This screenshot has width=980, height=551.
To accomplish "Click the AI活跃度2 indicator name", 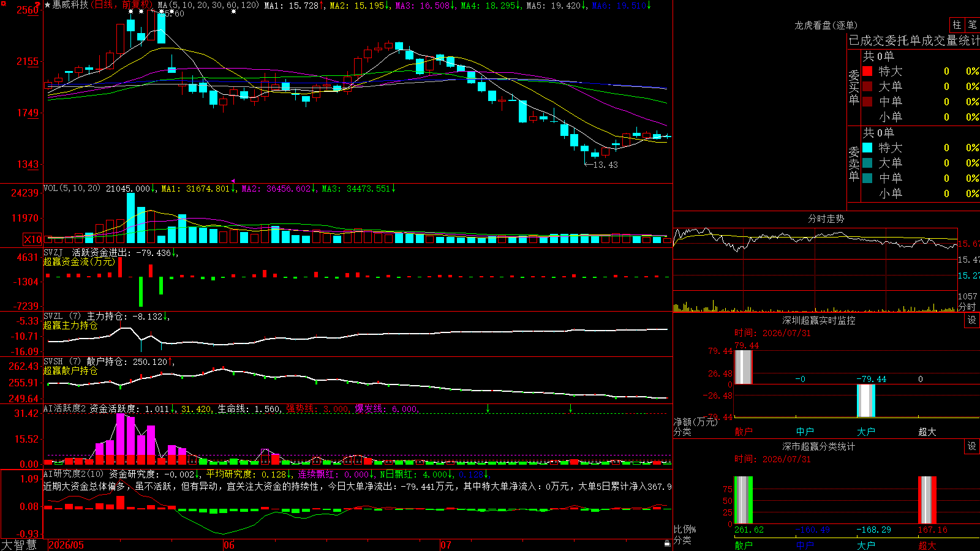I will pyautogui.click(x=64, y=408).
